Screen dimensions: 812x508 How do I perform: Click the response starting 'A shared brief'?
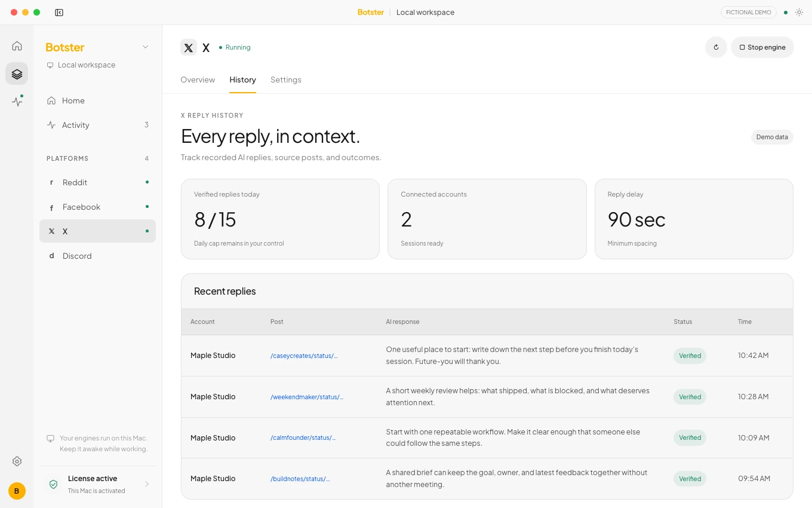point(516,479)
